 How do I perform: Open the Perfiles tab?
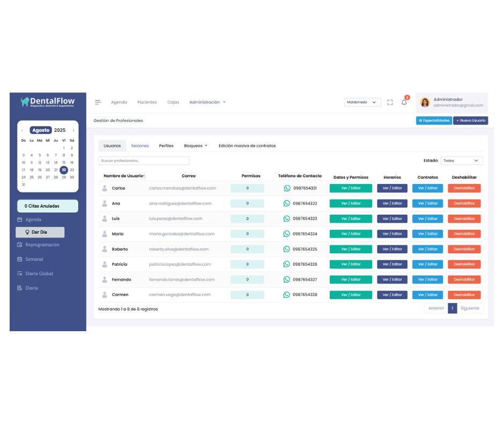coord(166,145)
